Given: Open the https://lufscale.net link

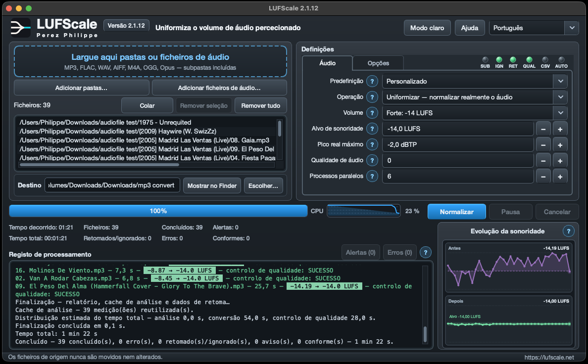Looking at the screenshot, I should 549,357.
